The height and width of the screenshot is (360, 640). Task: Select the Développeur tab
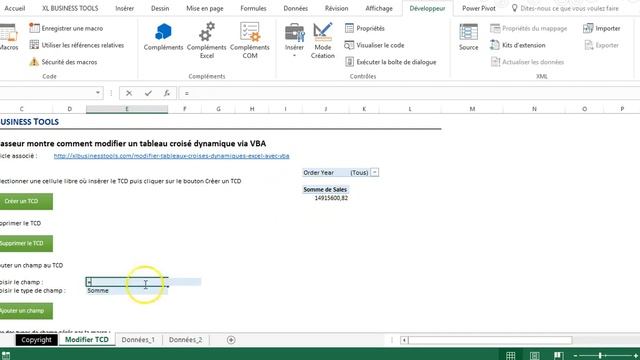pos(427,8)
